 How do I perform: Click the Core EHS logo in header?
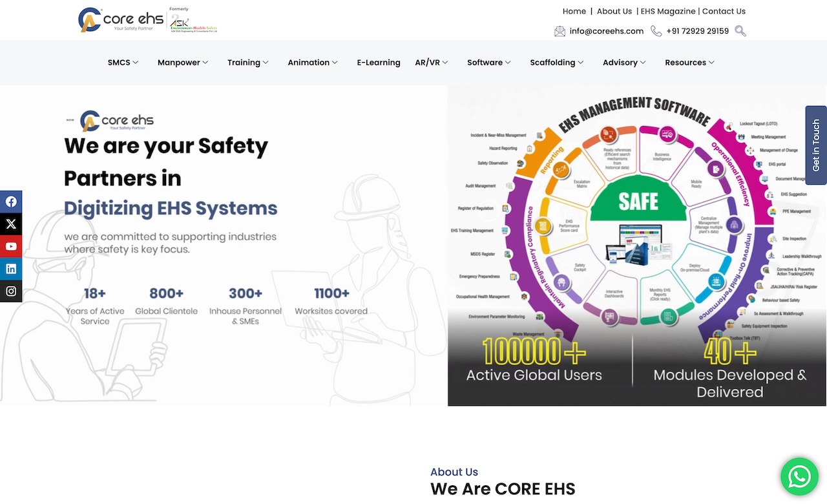click(121, 20)
